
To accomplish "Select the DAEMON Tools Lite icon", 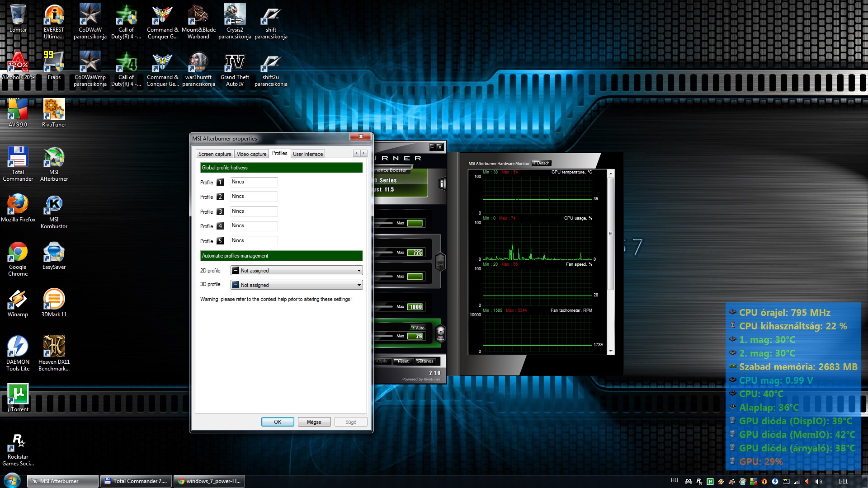I will tap(18, 353).
